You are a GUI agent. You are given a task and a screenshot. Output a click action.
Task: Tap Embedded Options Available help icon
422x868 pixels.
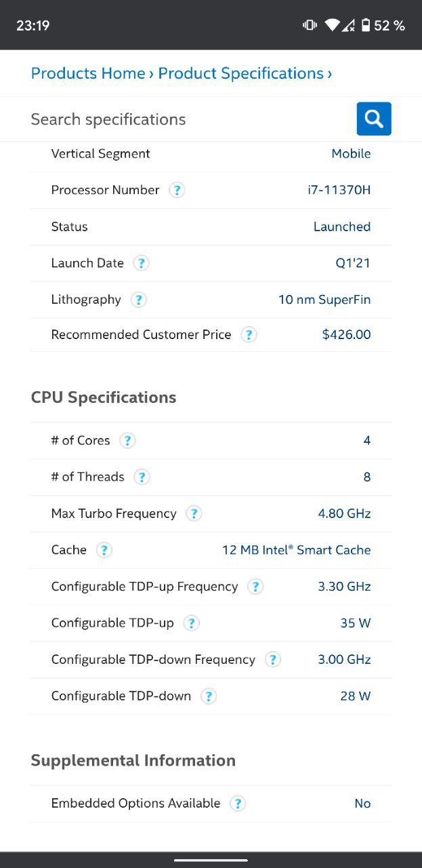tap(238, 804)
